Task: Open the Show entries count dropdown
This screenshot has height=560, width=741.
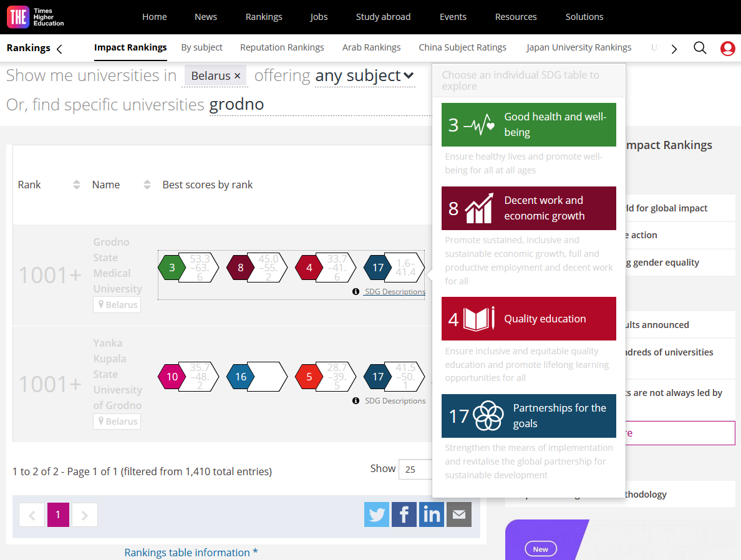Action: coord(417,469)
